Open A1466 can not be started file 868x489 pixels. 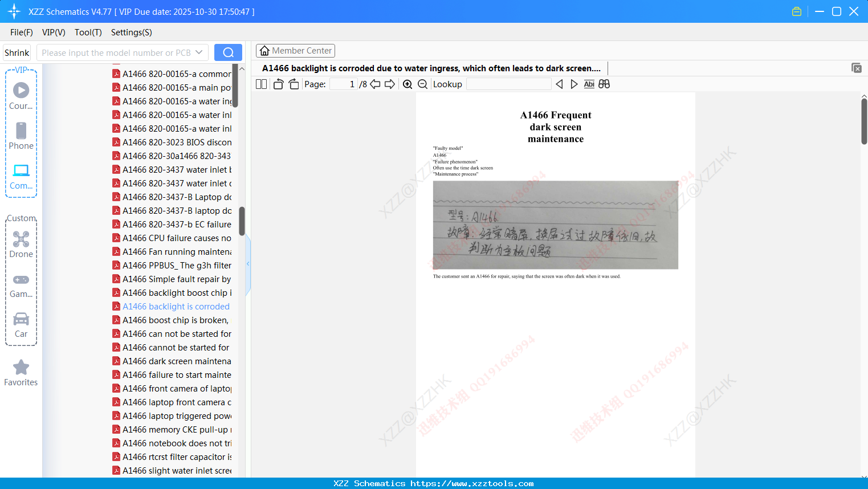click(172, 334)
